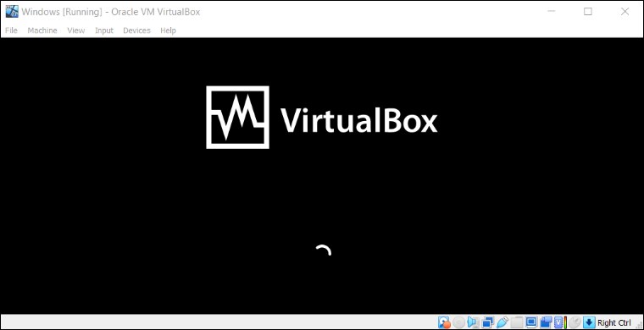Minimize the VirtualBox window
This screenshot has width=644, height=330.
(x=551, y=12)
